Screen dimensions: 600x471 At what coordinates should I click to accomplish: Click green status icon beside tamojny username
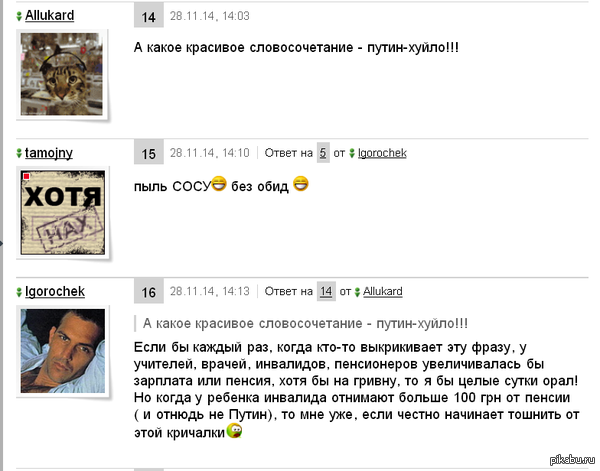point(19,153)
